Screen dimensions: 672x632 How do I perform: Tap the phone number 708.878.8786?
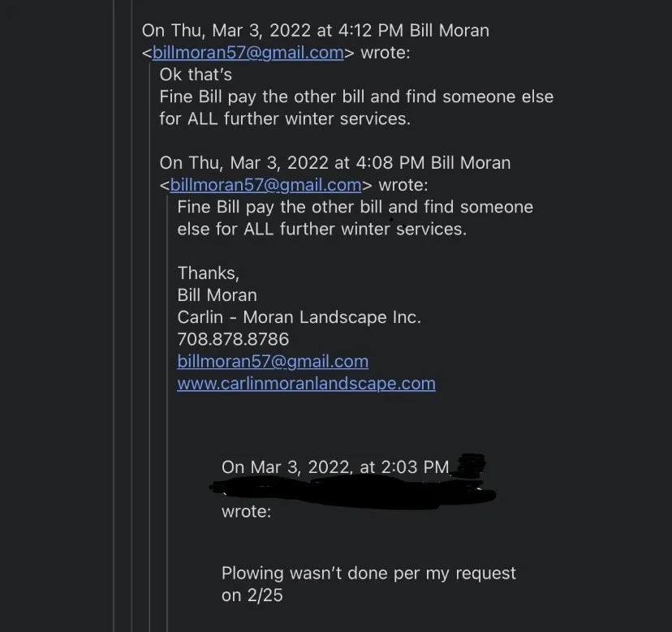[x=233, y=339]
